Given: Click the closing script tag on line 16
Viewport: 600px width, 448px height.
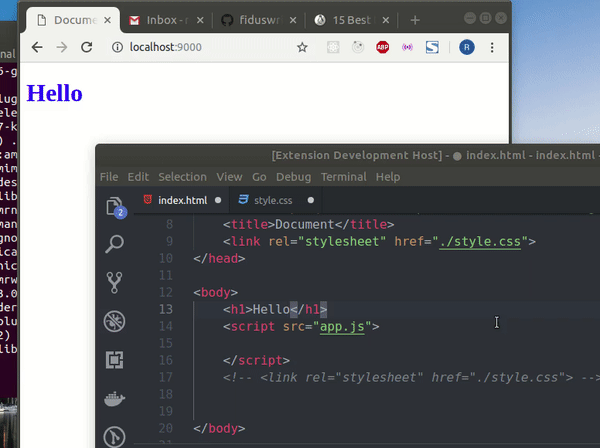Looking at the screenshot, I should [256, 360].
